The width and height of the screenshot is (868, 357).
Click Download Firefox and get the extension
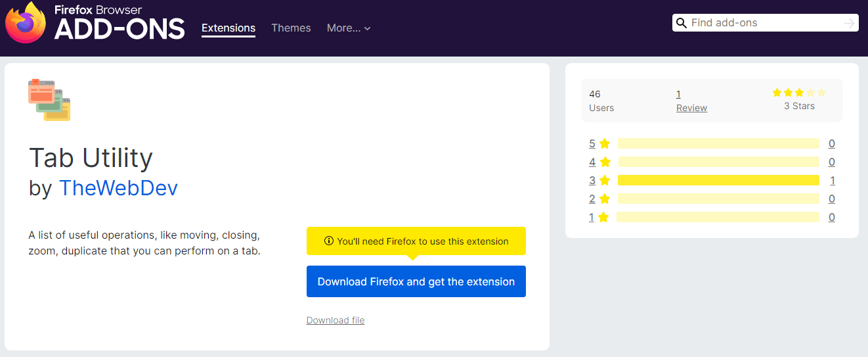coord(416,281)
